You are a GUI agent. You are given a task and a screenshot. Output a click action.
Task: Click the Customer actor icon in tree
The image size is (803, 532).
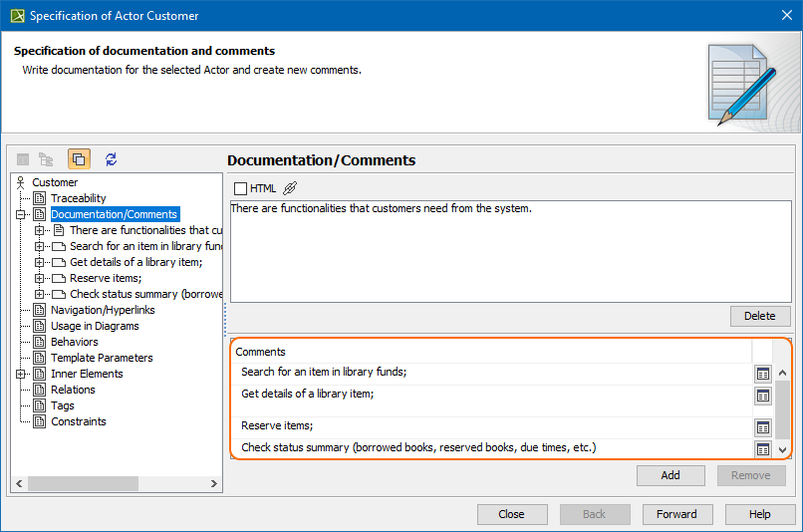click(21, 182)
